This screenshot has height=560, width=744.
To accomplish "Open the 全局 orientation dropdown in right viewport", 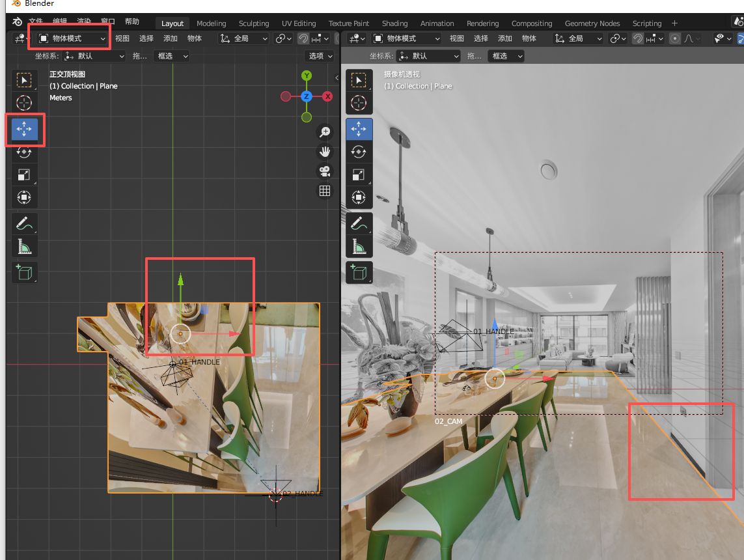I will 577,39.
